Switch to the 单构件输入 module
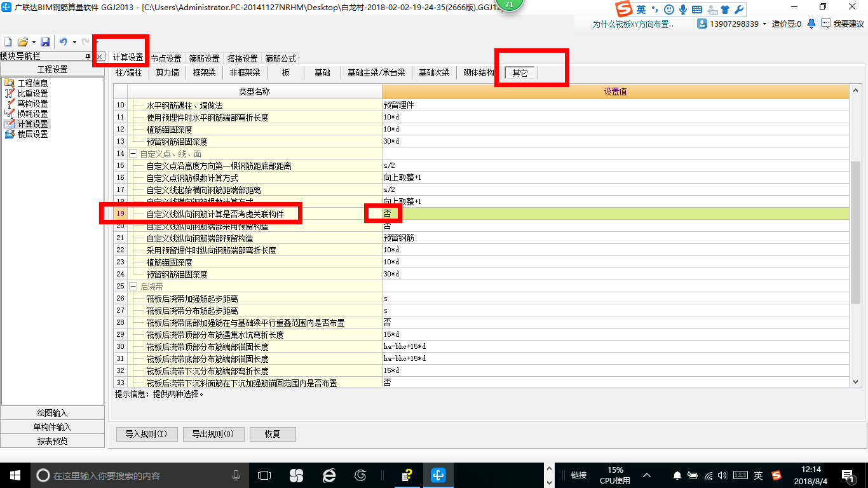 [52, 427]
